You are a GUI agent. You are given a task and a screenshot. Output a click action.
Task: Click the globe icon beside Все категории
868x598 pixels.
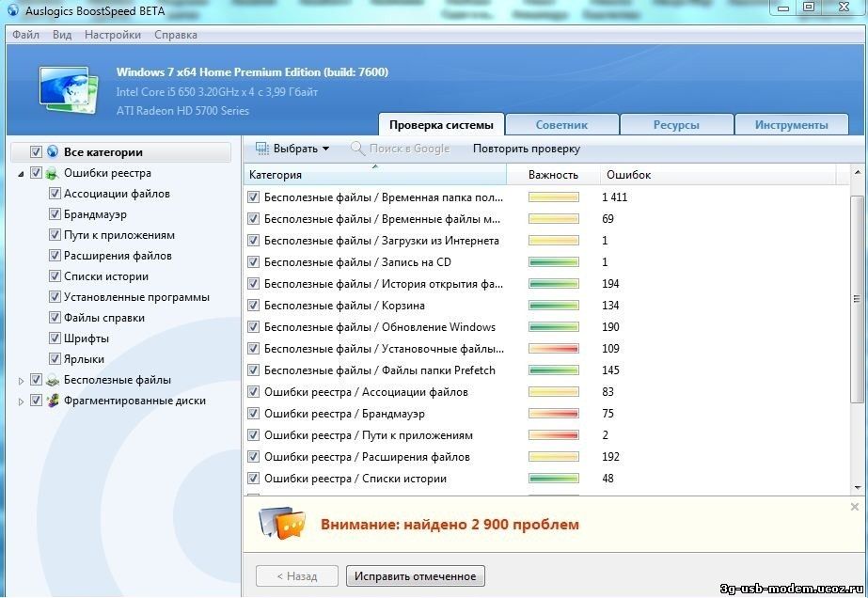coord(53,151)
